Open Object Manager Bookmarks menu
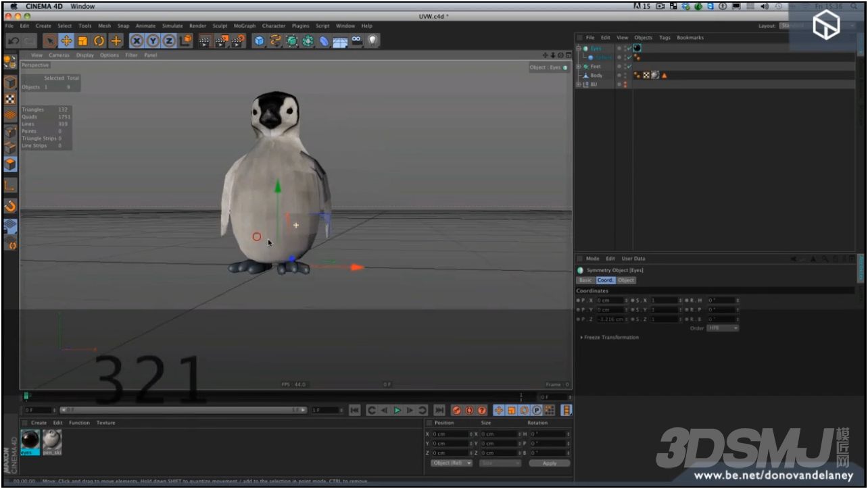 point(690,38)
